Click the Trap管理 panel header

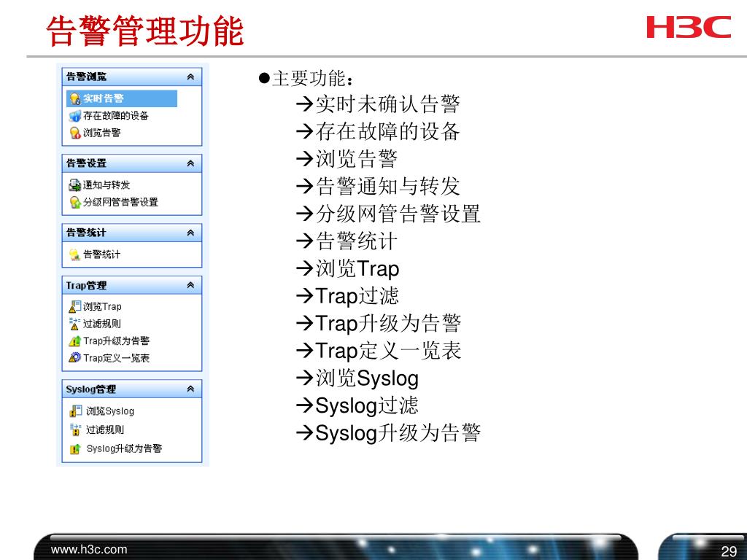(132, 285)
